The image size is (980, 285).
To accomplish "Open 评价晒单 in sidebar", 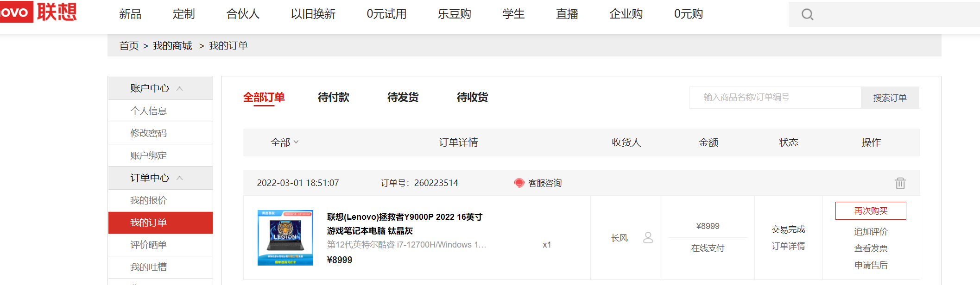I will pyautogui.click(x=160, y=245).
